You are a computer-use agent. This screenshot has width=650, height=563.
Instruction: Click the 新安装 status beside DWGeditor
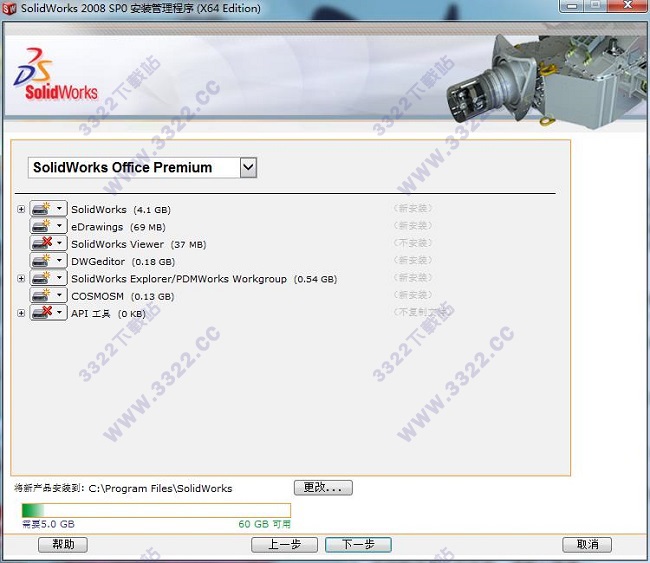click(413, 260)
